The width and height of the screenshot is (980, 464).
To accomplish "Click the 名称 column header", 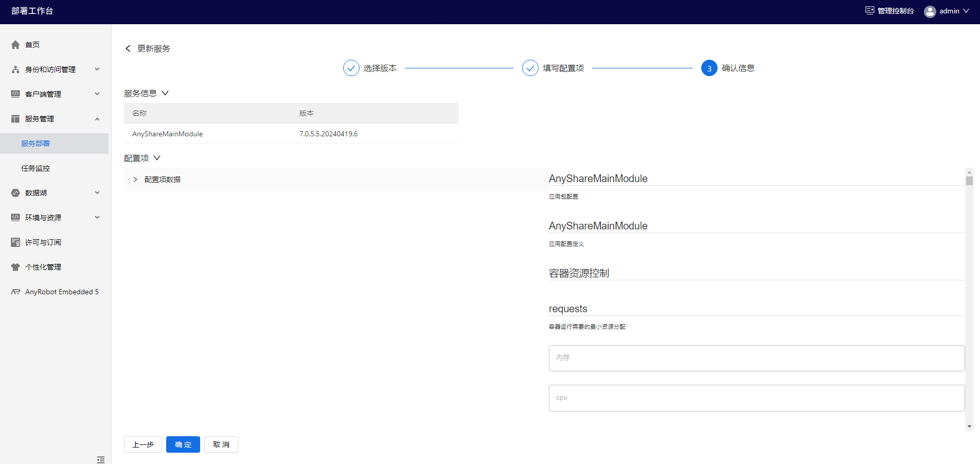I will [x=139, y=113].
